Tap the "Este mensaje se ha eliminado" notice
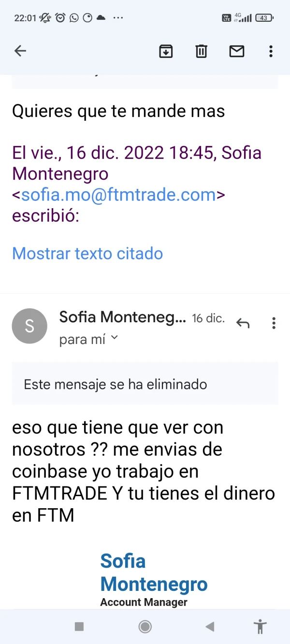 coord(116,384)
